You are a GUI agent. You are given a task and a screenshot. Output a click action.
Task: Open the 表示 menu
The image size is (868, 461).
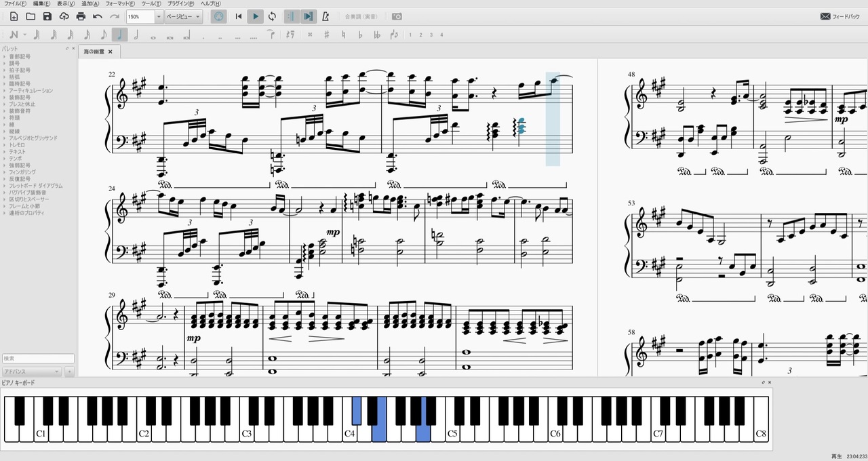pos(66,3)
